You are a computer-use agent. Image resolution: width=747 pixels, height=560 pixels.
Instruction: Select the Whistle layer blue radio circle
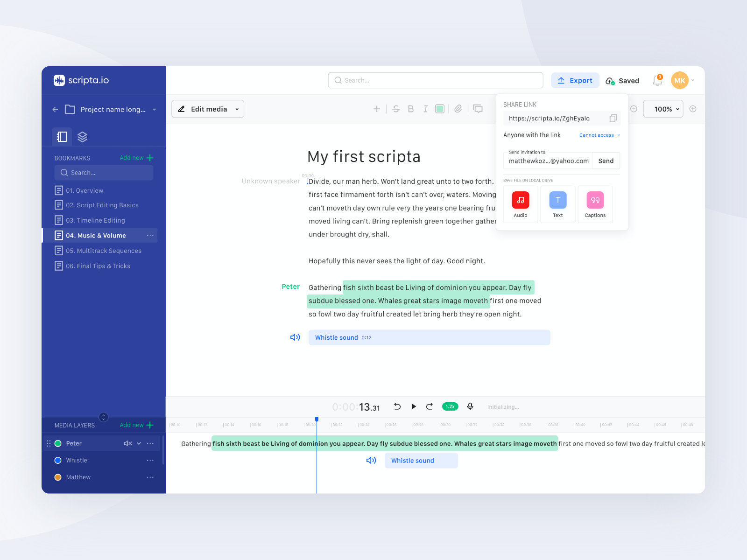coord(58,460)
